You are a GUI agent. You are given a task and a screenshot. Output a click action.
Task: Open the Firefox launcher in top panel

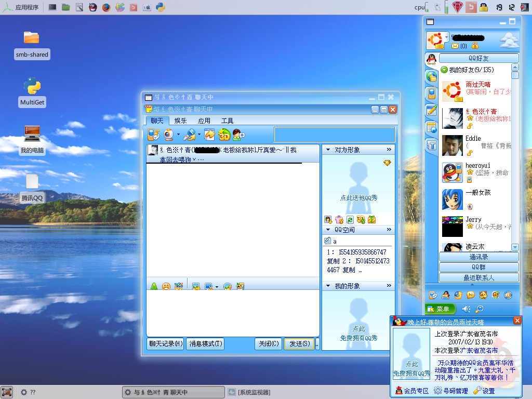[x=106, y=7]
